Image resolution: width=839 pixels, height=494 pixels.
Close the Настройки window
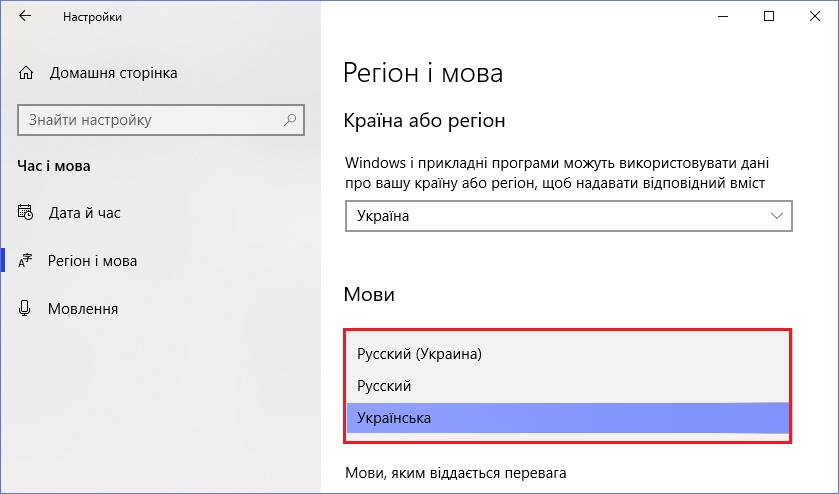pos(815,17)
